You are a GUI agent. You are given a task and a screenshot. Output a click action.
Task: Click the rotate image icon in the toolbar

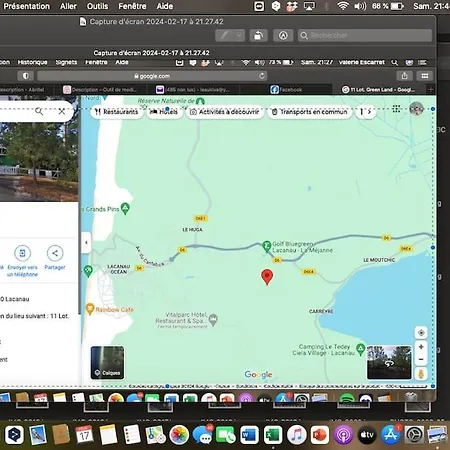[x=259, y=35]
